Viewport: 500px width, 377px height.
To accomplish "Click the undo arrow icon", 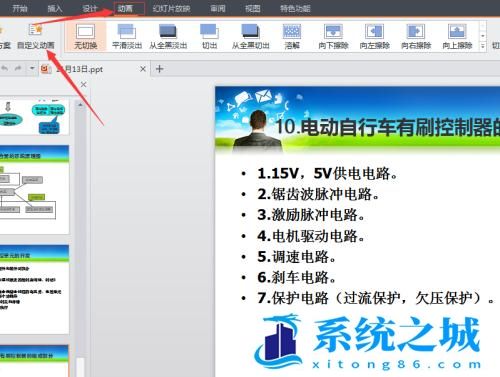I will coord(5,69).
